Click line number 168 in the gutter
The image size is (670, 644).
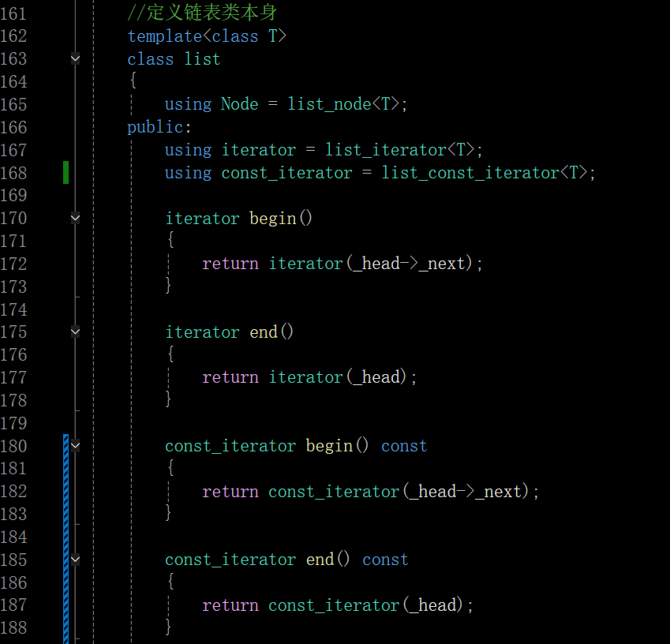coord(13,173)
